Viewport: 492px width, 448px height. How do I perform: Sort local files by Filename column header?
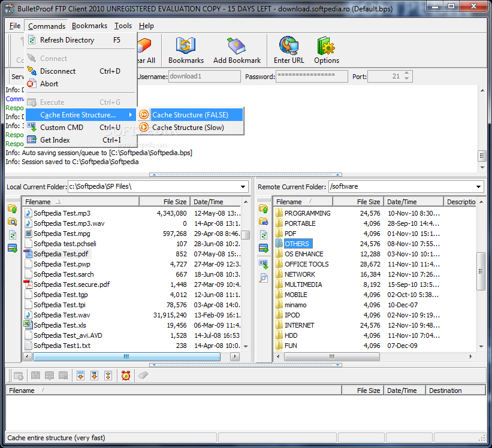[x=81, y=202]
